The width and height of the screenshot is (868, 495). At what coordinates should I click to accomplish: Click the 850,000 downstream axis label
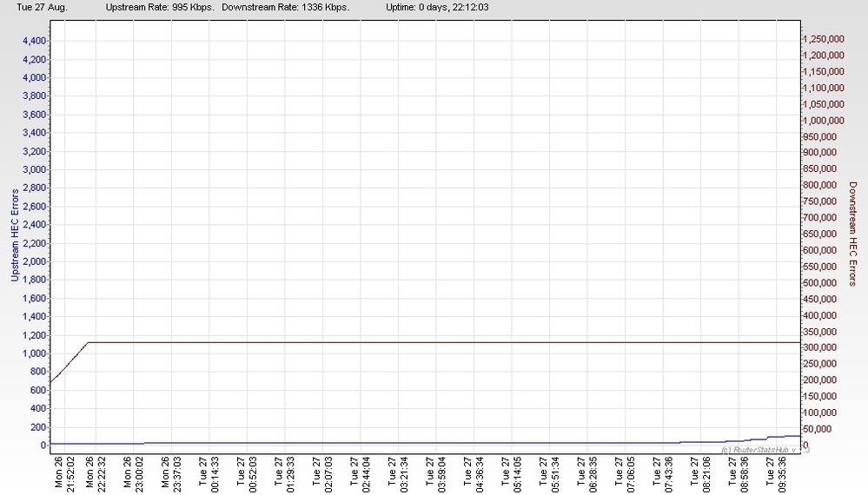pyautogui.click(x=820, y=168)
